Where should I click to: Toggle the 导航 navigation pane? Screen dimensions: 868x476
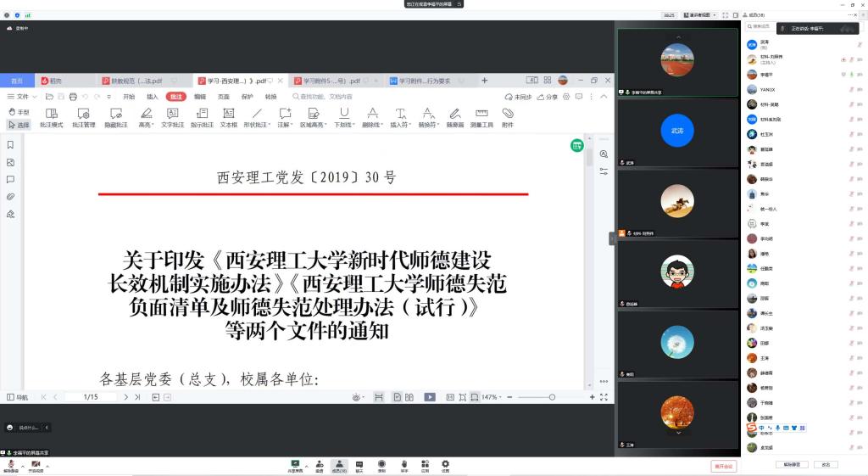(17, 397)
